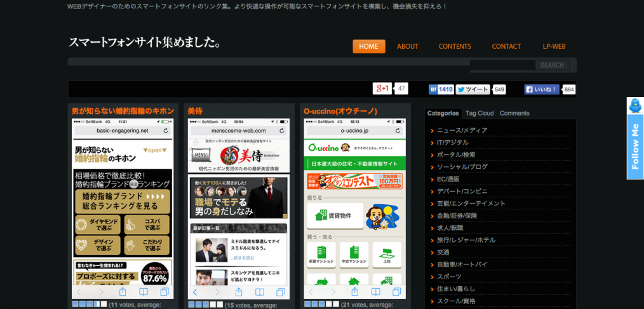Click the share icon in the O-uccino screenshot
This screenshot has width=644, height=309.
355,292
